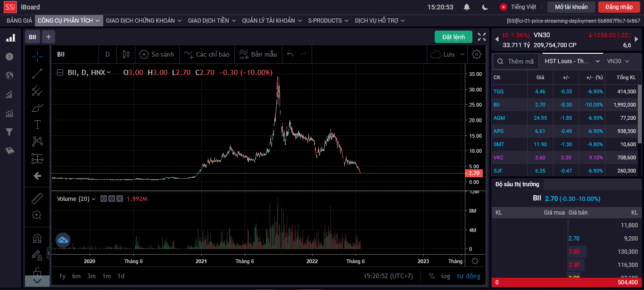The width and height of the screenshot is (644, 290).
Task: Toggle dark mode moon icon
Action: (x=485, y=7)
